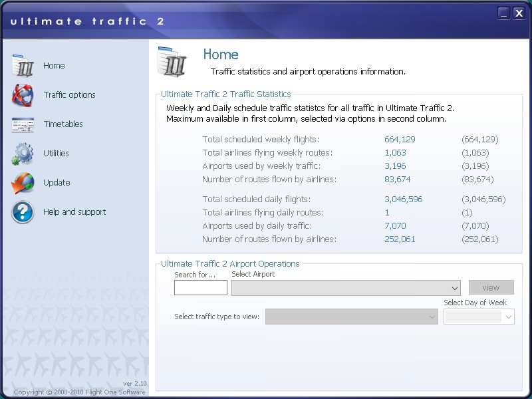Click the Update globe arrow icon

(x=23, y=183)
